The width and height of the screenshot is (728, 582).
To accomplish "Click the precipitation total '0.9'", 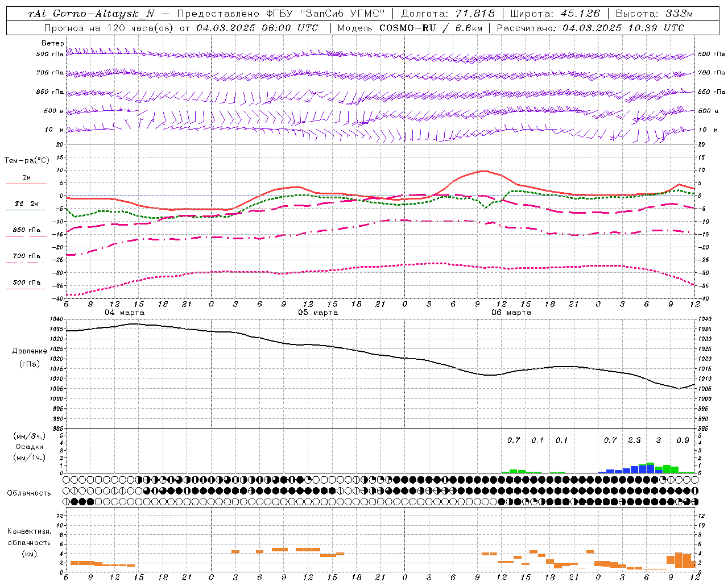I will 682,440.
